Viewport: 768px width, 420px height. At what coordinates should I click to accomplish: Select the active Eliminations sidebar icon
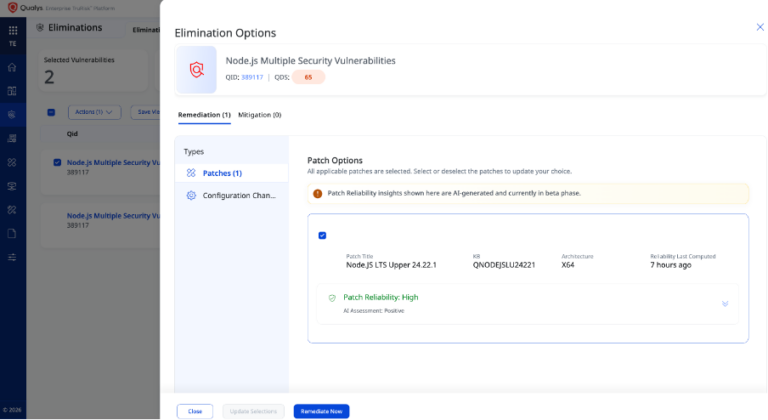12,115
